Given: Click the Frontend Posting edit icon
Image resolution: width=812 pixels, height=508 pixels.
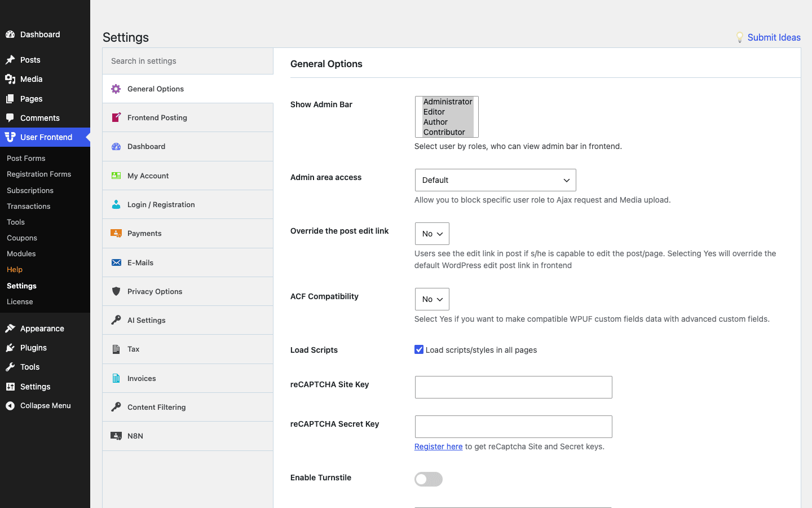Looking at the screenshot, I should [116, 117].
